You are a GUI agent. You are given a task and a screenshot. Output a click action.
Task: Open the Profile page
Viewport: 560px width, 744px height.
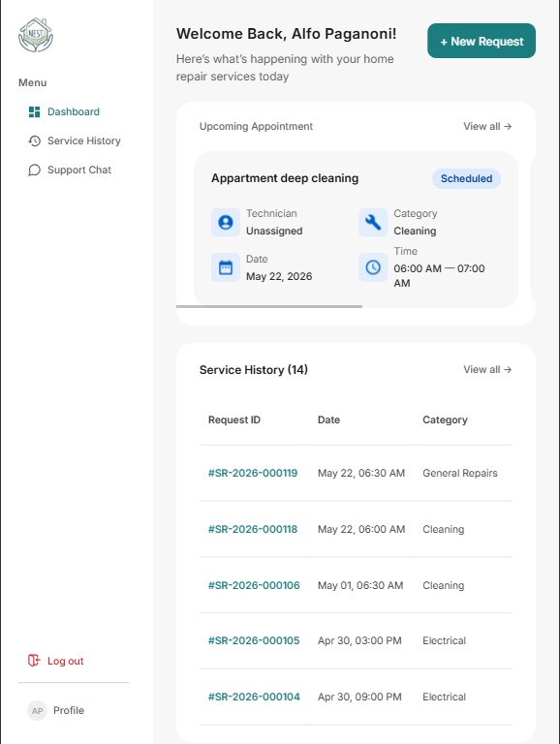pyautogui.click(x=69, y=710)
